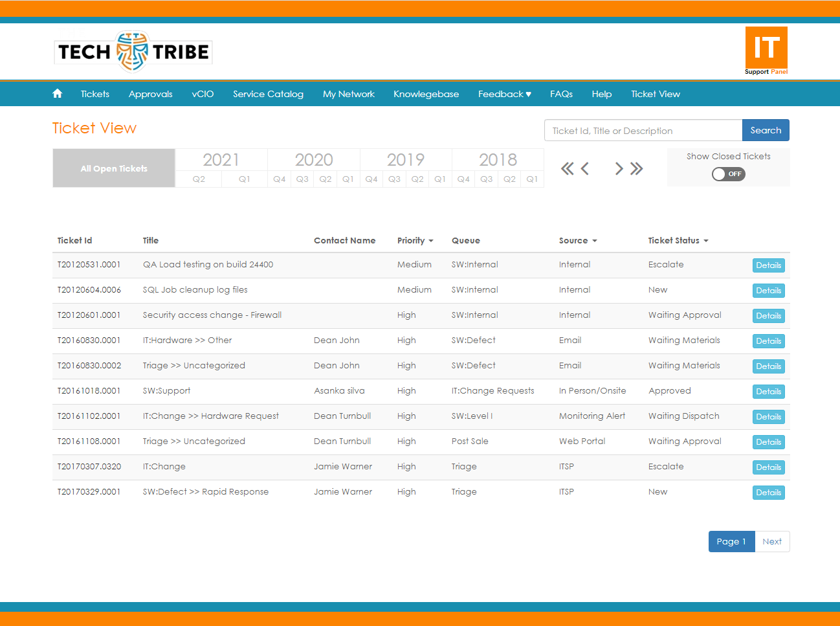Image resolution: width=840 pixels, height=626 pixels.
Task: View Details of ticket T20120531.0001
Action: (x=768, y=265)
